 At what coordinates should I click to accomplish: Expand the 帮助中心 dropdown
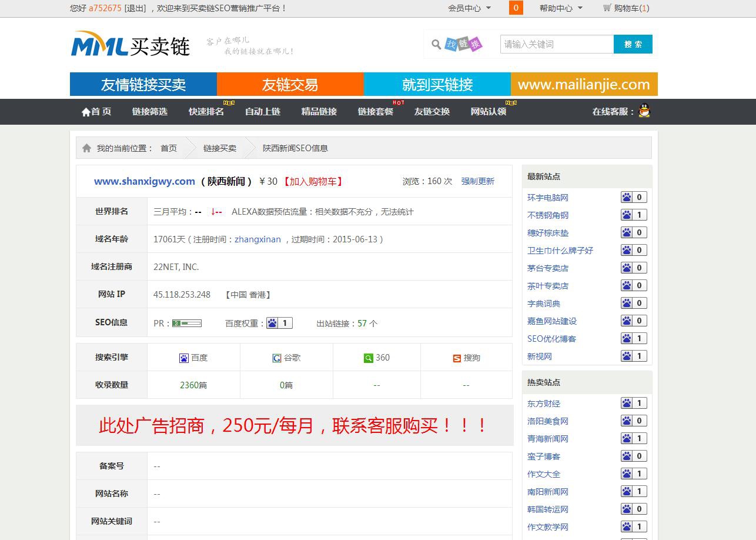pyautogui.click(x=561, y=8)
